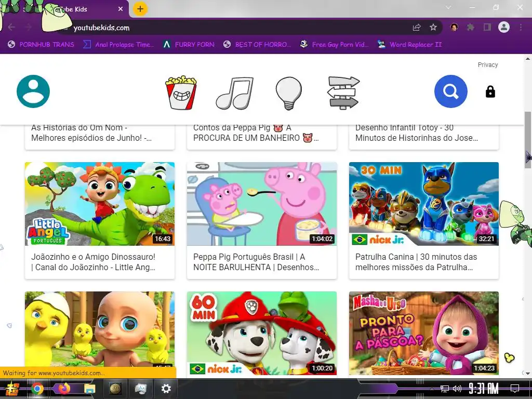
Task: Click the 9:31 AM taskbar clock
Action: coord(484,389)
